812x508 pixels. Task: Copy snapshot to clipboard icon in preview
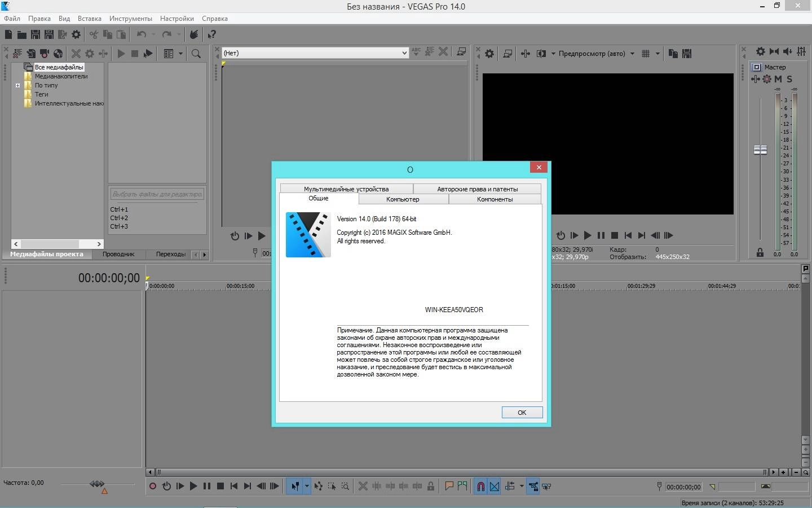(x=673, y=54)
